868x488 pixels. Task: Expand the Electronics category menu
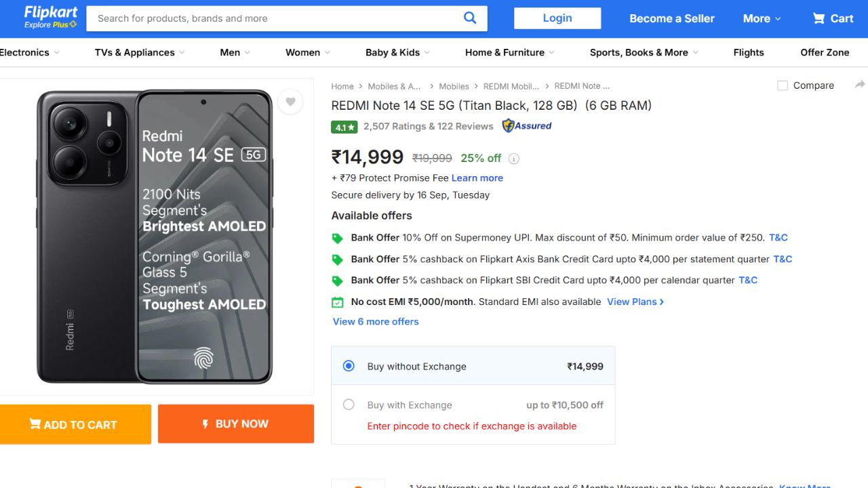point(29,52)
